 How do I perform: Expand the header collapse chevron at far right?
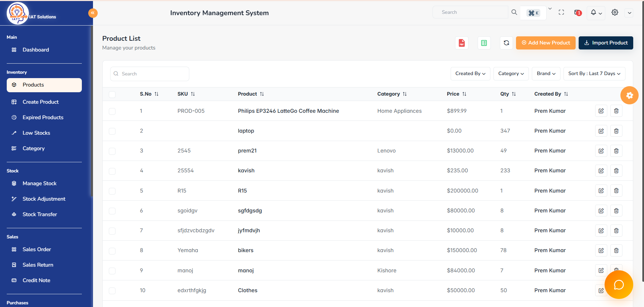tap(629, 13)
